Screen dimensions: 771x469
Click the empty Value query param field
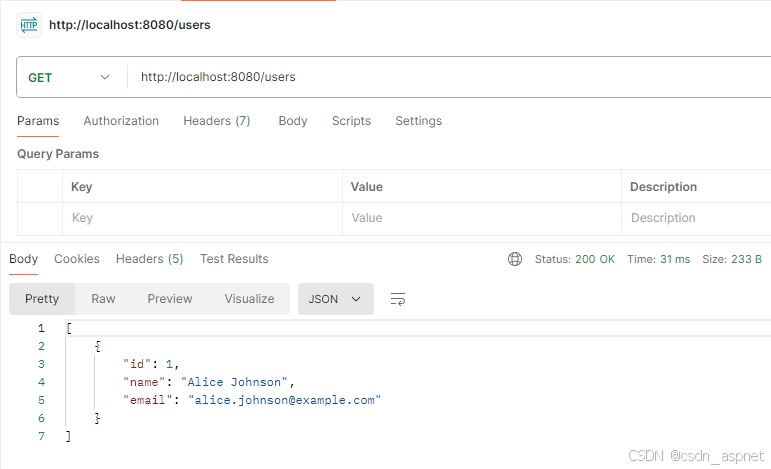482,218
